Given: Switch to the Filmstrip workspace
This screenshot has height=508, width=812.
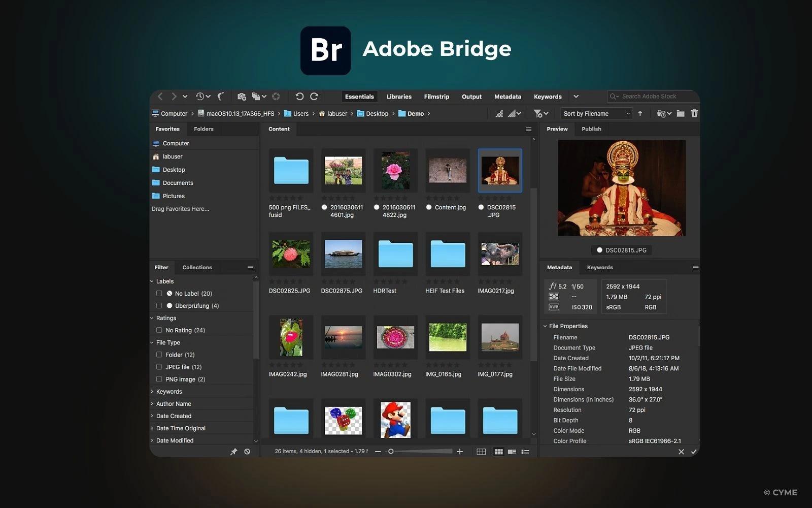Looking at the screenshot, I should pyautogui.click(x=436, y=97).
